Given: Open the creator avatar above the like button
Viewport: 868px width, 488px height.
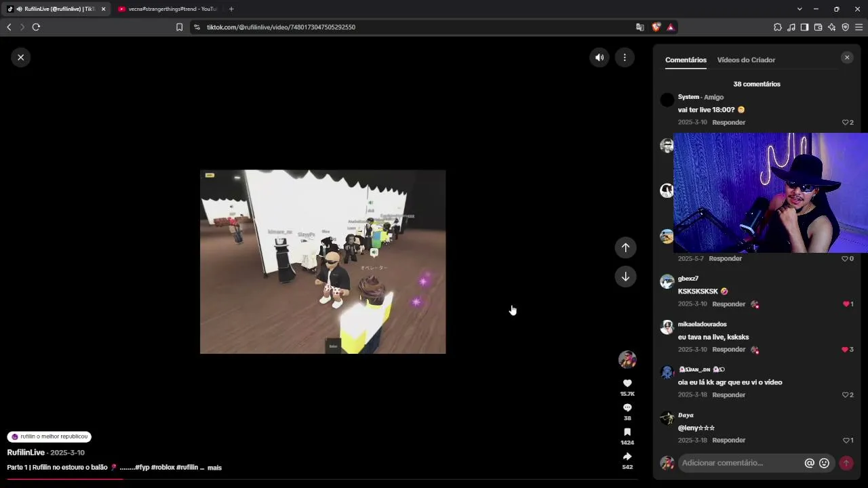Looking at the screenshot, I should (627, 359).
